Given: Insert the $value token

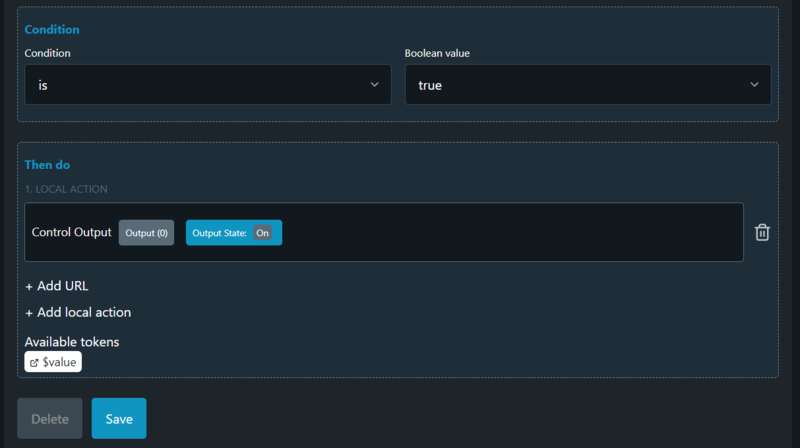Looking at the screenshot, I should (x=59, y=362).
